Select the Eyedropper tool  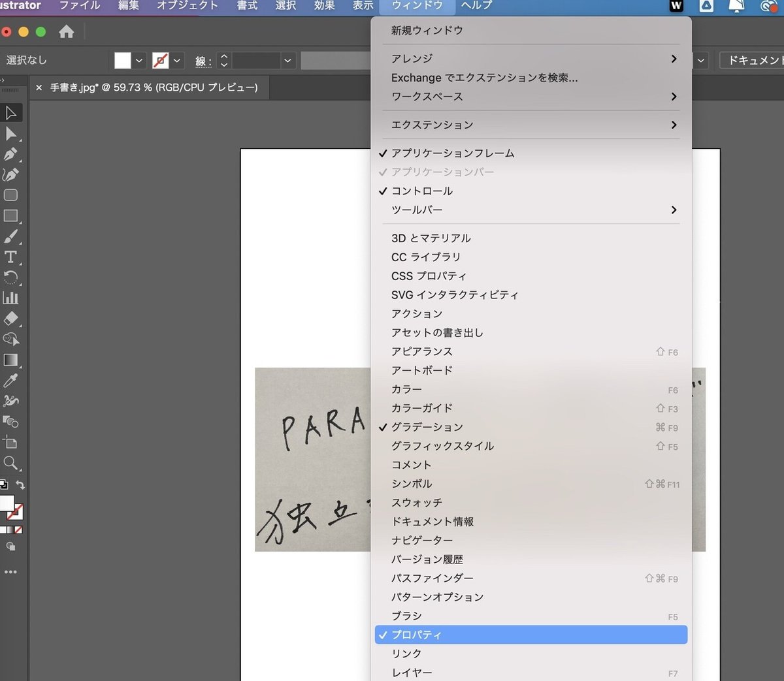10,380
